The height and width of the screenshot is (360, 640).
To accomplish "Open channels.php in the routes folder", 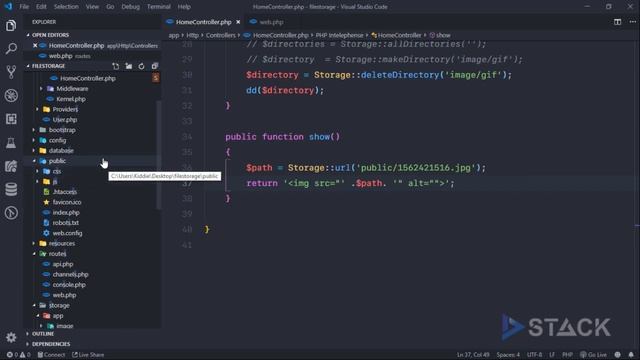I will 70,275.
